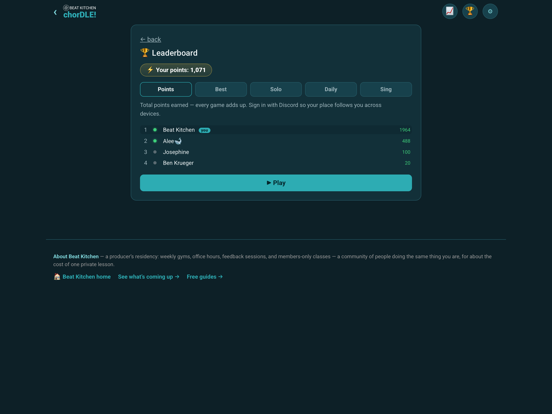Click the grey status dot beside Josephine

click(155, 152)
